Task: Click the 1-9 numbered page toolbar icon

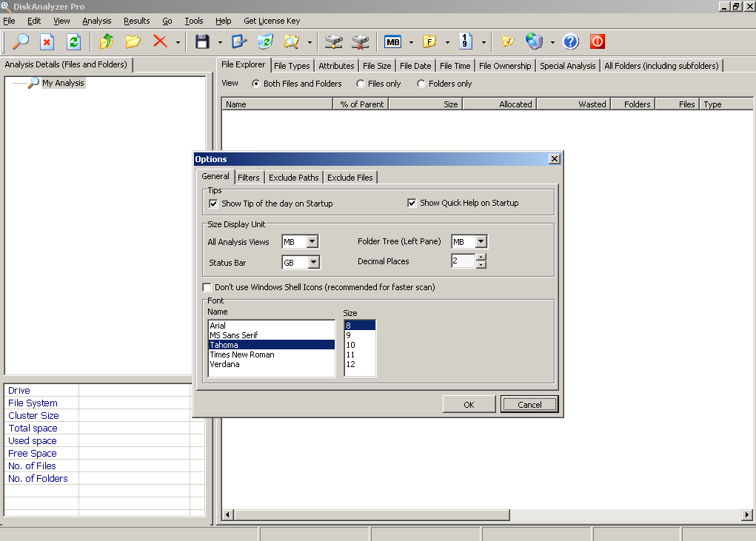Action: click(465, 42)
